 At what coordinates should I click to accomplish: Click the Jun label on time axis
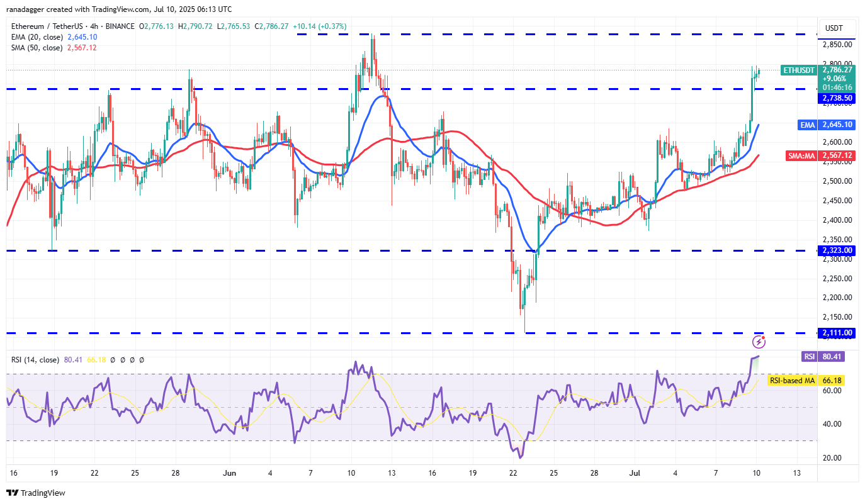(x=229, y=473)
